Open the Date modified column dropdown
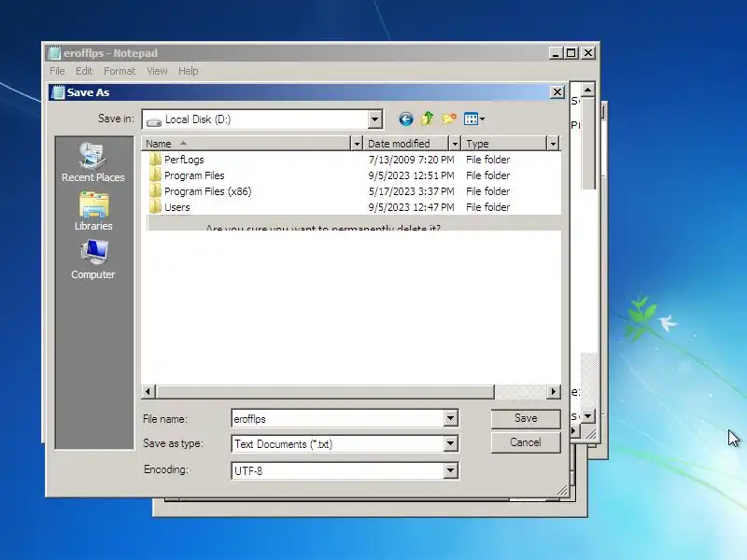747x560 pixels. (x=455, y=144)
